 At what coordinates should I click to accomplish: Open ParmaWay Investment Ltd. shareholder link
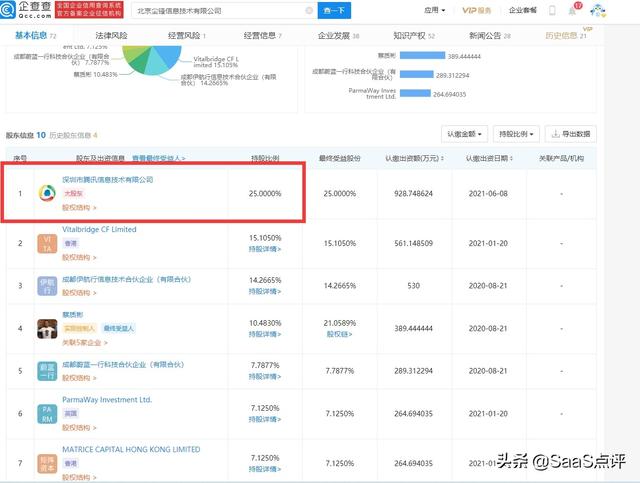[x=107, y=400]
